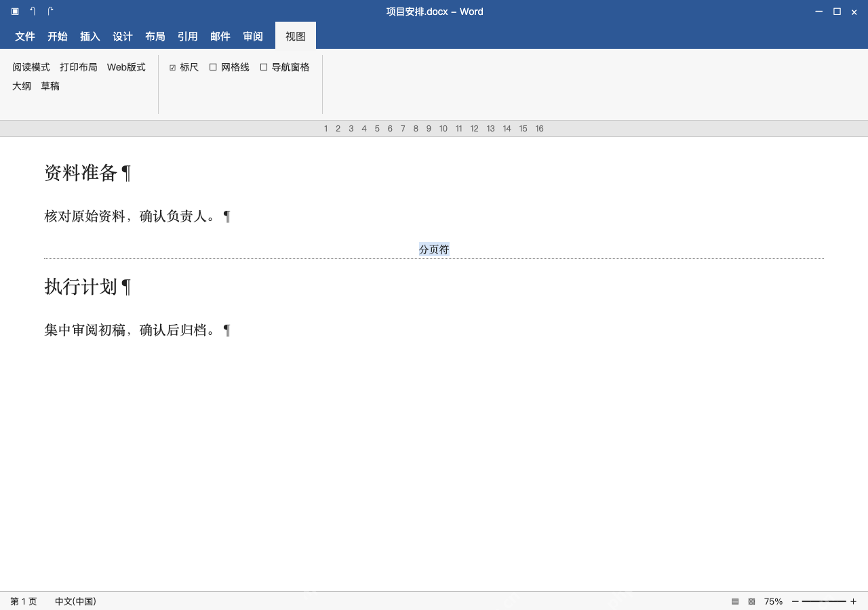Switch to 草稿 draft view
Screen dimensions: 868x610
[50, 86]
